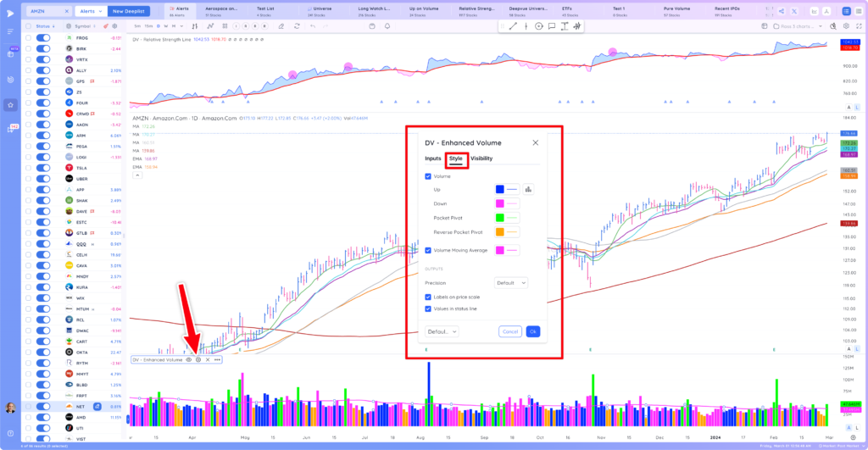The image size is (868, 450).
Task: Click the alert bell icon in toolbar
Action: click(x=387, y=26)
